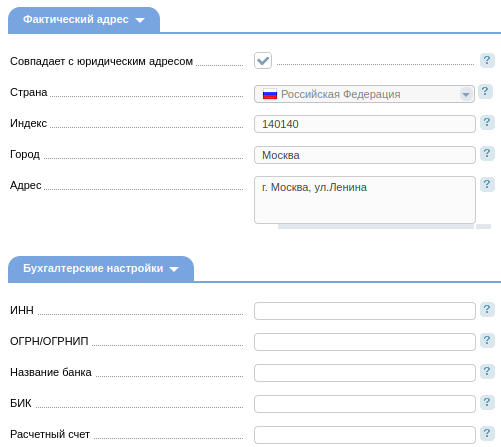Uncheck Совпадает с юридическим адресом checkbox

pyautogui.click(x=263, y=61)
